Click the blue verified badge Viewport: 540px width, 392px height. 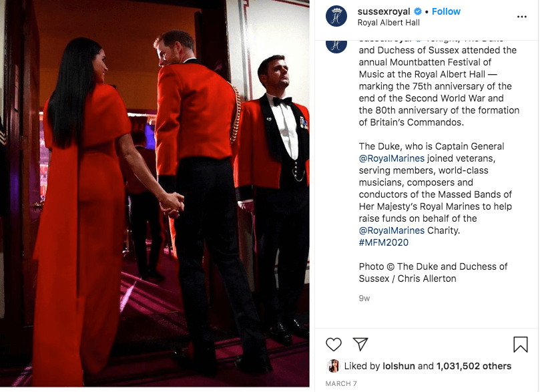(417, 12)
